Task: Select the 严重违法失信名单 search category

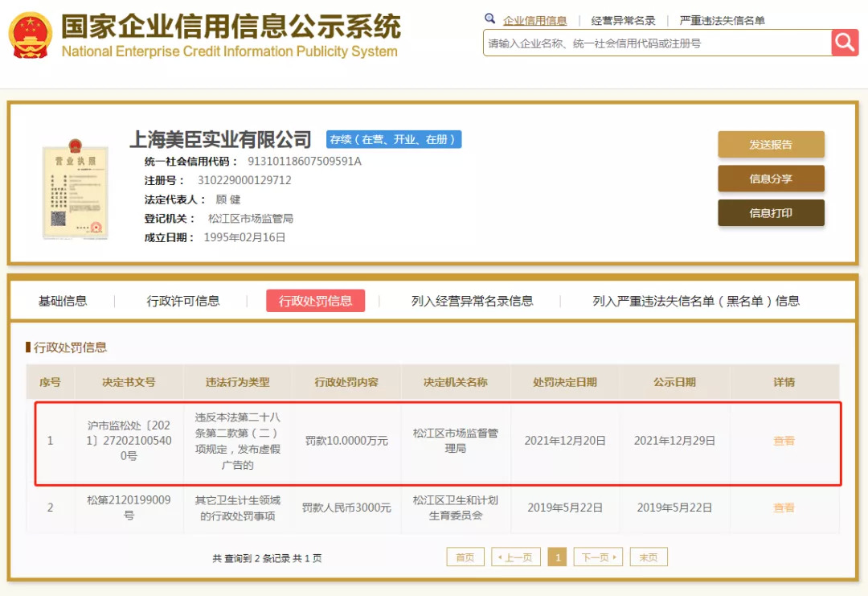Action: tap(722, 21)
